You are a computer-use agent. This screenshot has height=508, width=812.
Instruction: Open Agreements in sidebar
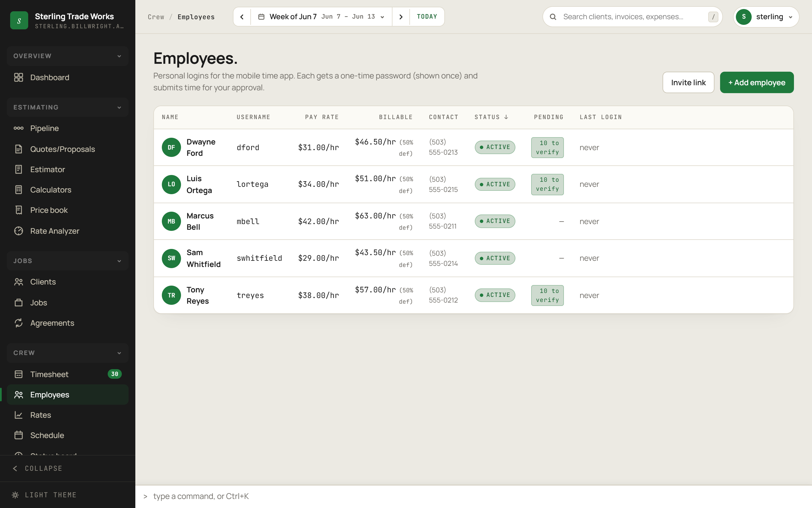(x=67, y=323)
